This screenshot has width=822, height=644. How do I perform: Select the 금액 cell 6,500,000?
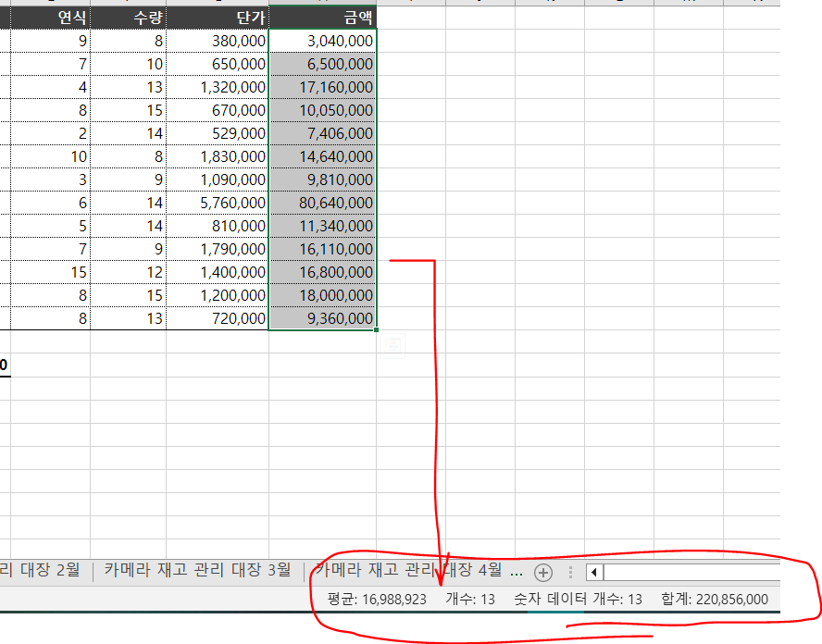(x=322, y=64)
